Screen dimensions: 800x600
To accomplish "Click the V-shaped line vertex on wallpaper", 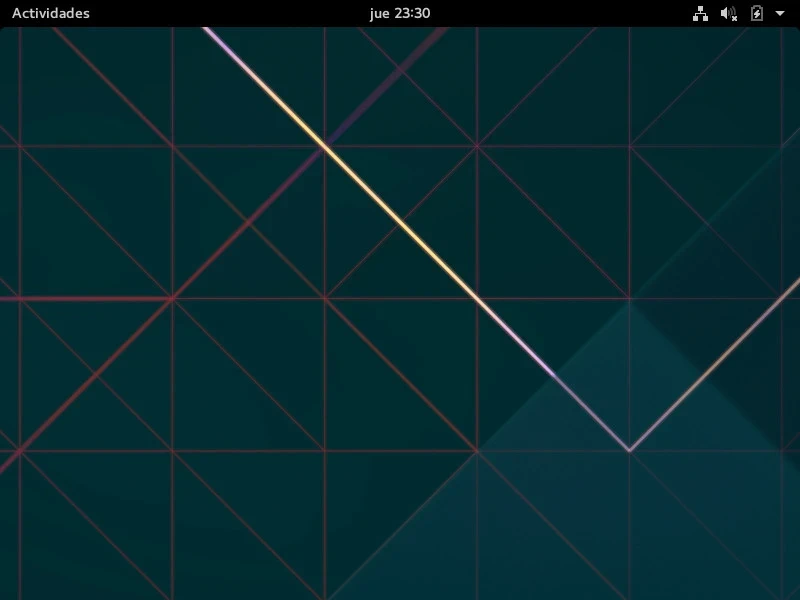I will [629, 450].
